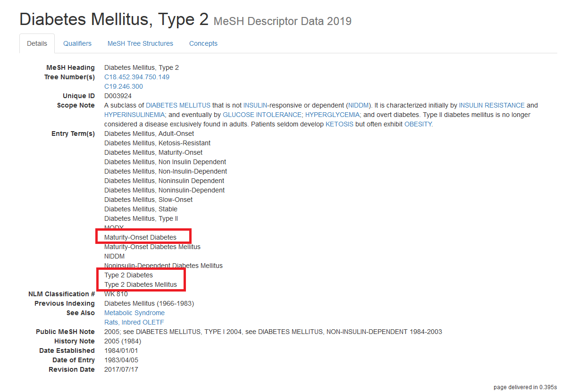562x392 pixels.
Task: Select the Type 2 Diabetes entry term
Action: tap(128, 275)
